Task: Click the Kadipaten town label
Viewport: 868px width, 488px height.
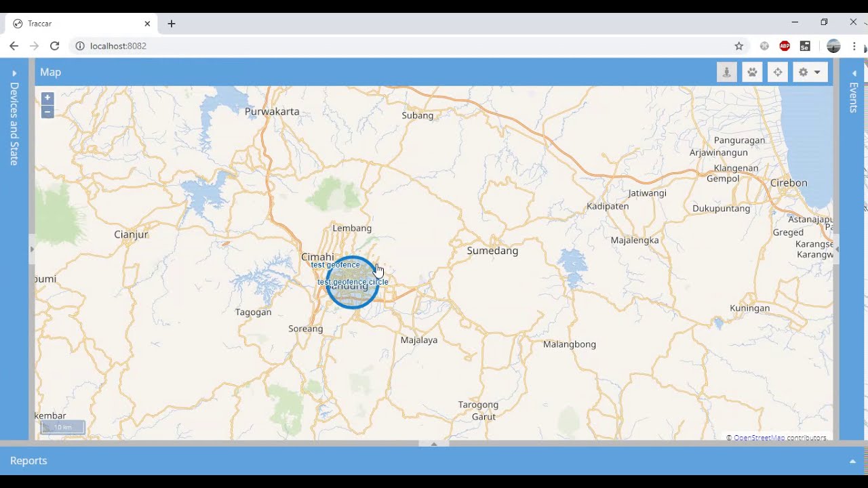Action: [608, 206]
